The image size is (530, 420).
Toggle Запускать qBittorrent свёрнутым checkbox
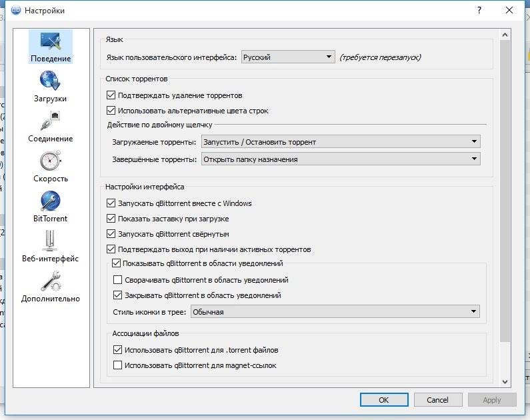pyautogui.click(x=111, y=233)
